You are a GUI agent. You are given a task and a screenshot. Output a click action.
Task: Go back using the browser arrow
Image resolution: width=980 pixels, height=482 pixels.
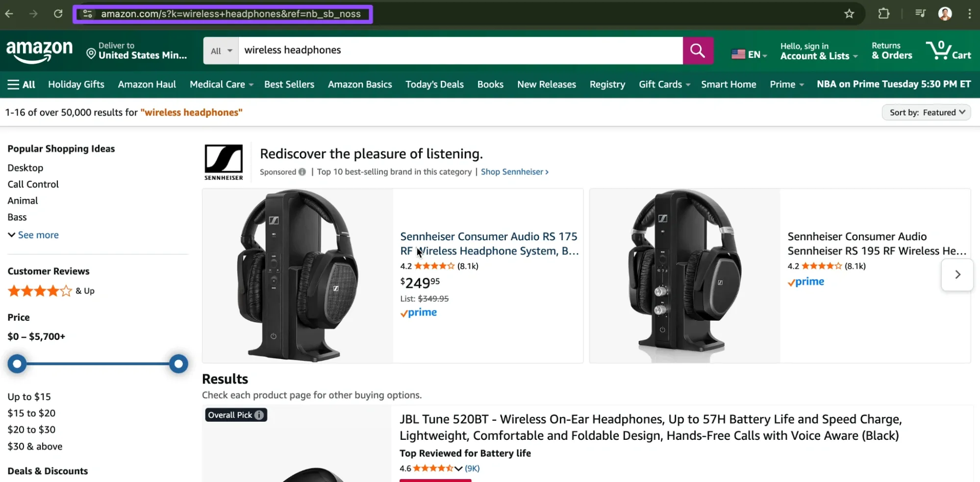[x=9, y=14]
